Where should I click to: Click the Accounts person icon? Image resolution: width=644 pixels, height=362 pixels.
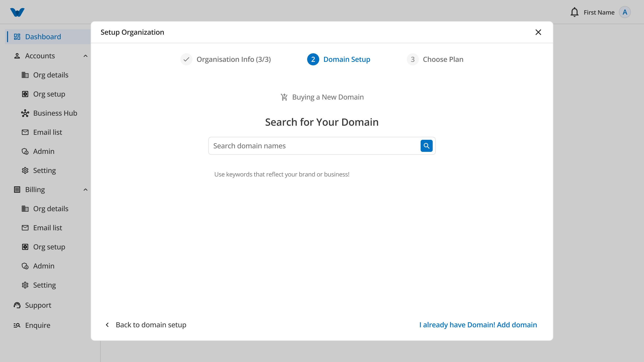click(17, 56)
